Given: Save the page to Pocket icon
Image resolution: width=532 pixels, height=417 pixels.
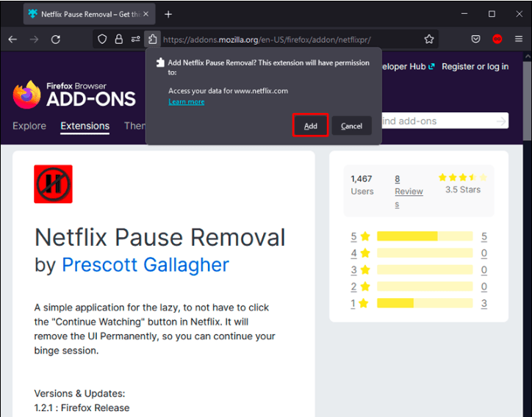Looking at the screenshot, I should point(475,40).
